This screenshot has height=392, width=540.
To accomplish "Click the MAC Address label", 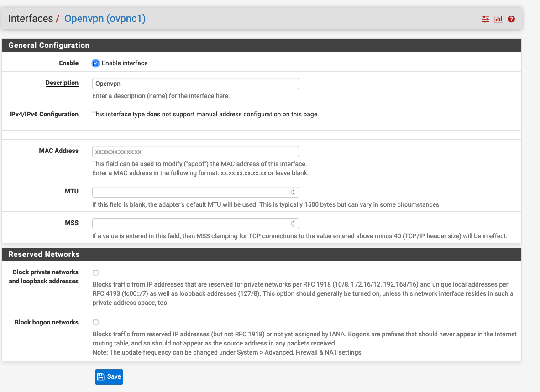I will (x=58, y=151).
